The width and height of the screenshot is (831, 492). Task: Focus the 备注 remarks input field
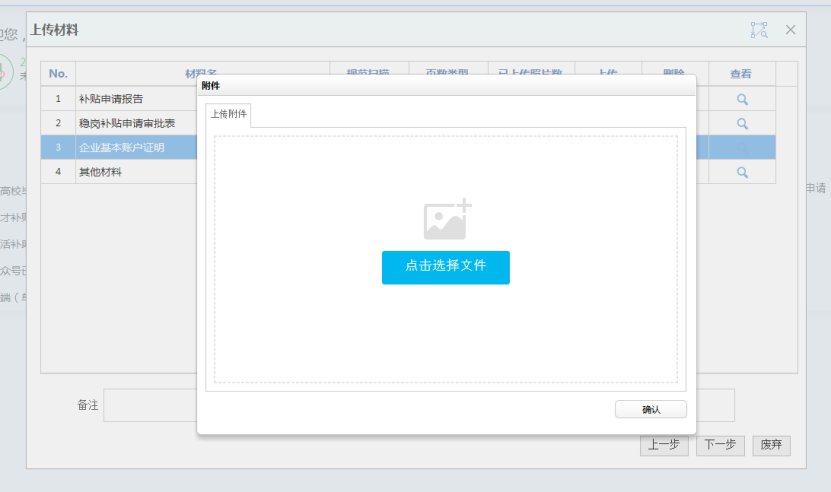tap(150, 405)
